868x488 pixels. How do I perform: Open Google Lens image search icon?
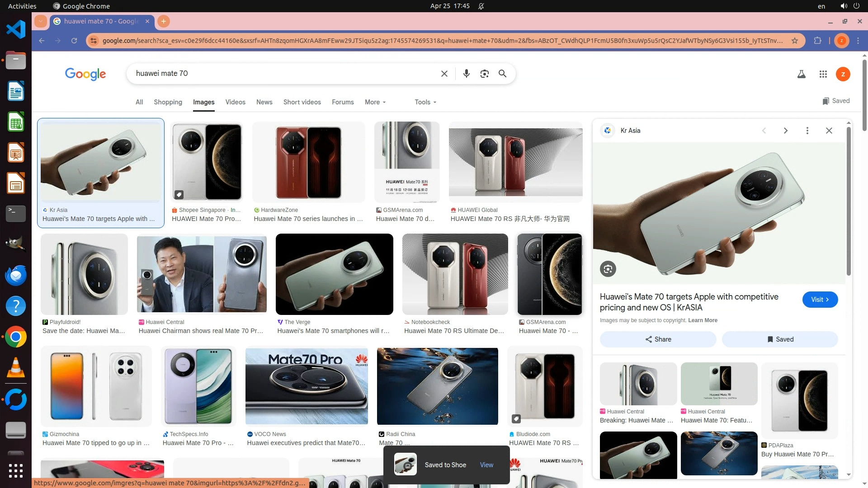pos(484,74)
